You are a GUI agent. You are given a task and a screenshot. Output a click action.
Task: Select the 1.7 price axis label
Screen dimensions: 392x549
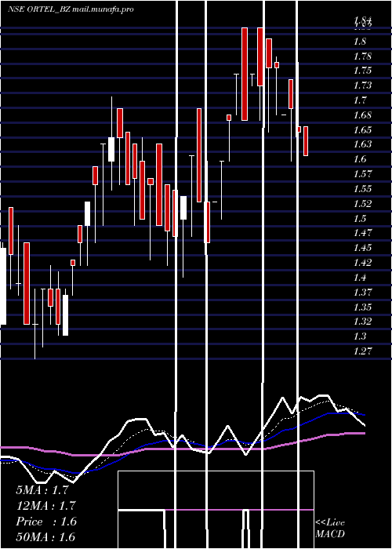(360, 100)
